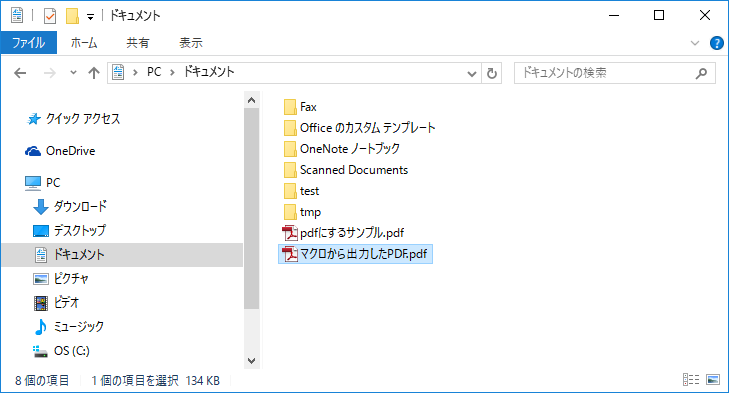The height and width of the screenshot is (393, 729).
Task: Go up one folder level
Action: point(94,73)
